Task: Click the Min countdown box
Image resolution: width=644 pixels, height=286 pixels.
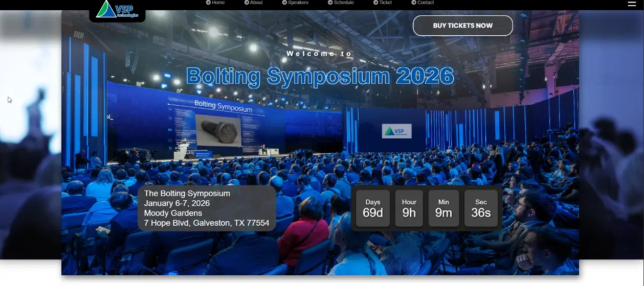Action: click(443, 208)
